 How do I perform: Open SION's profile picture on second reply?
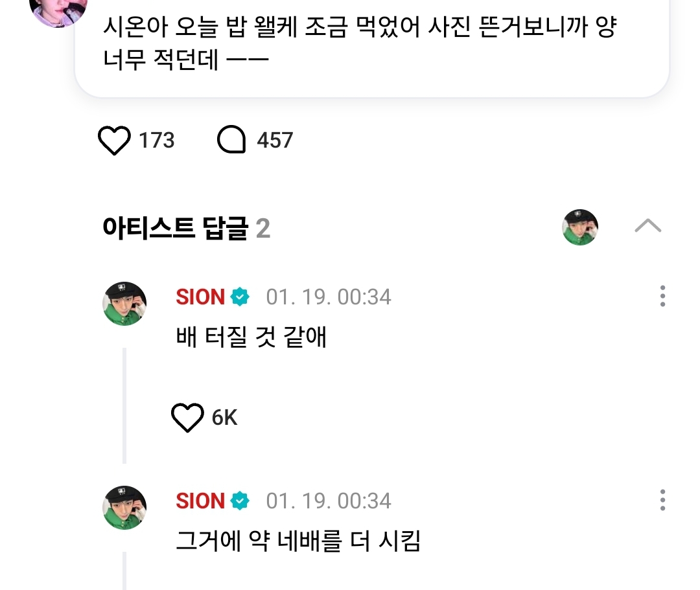[124, 508]
